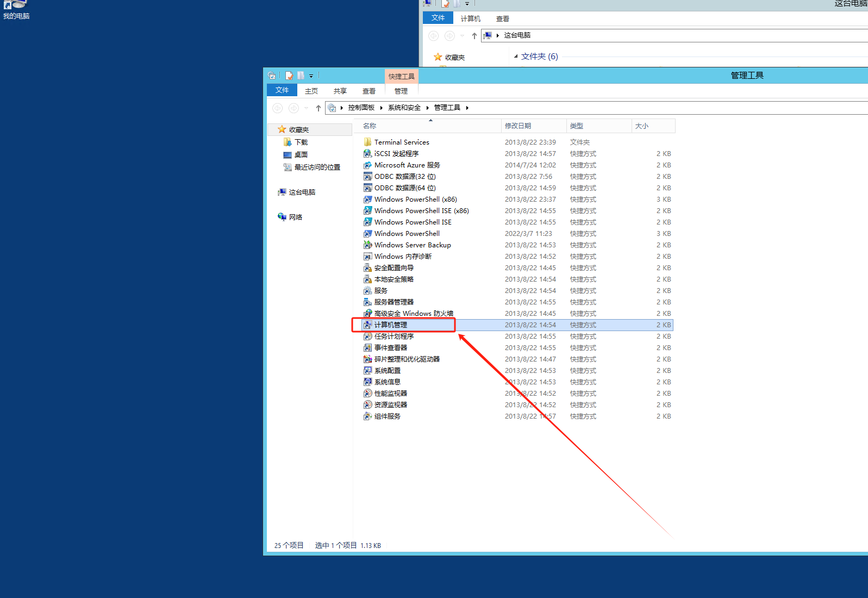Viewport: 868px width, 598px height.
Task: Click the 服务 gear icon
Action: [x=368, y=290]
